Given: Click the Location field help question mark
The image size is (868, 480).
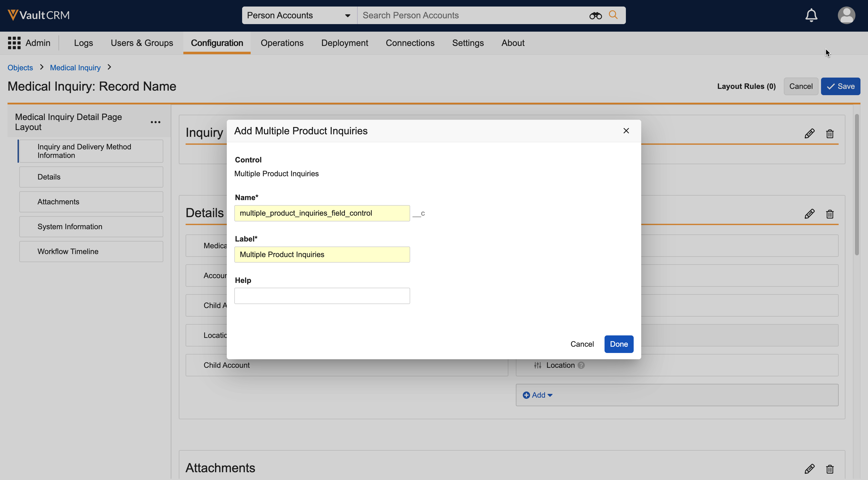Looking at the screenshot, I should pos(581,365).
